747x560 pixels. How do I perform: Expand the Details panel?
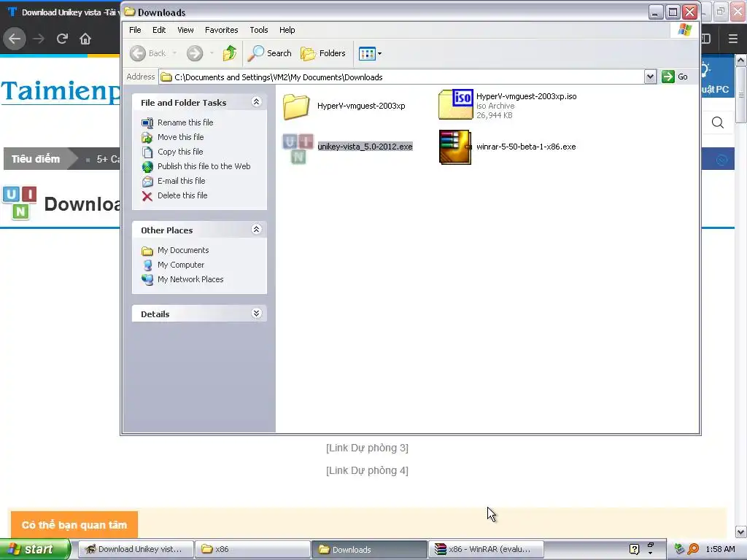256,314
